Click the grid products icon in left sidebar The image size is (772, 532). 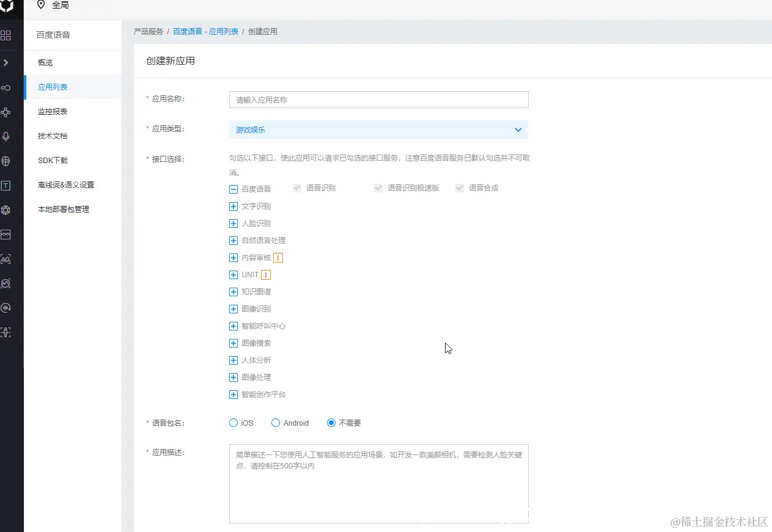point(7,35)
